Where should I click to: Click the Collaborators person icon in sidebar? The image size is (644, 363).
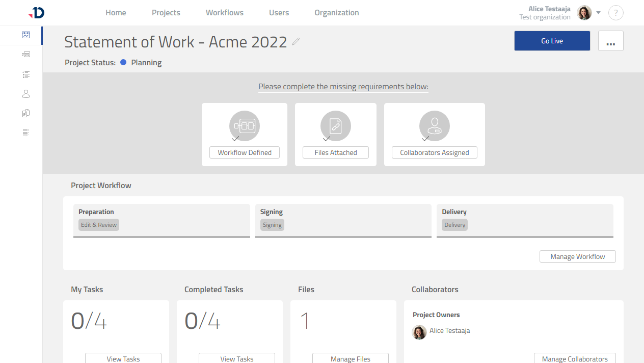[25, 93]
